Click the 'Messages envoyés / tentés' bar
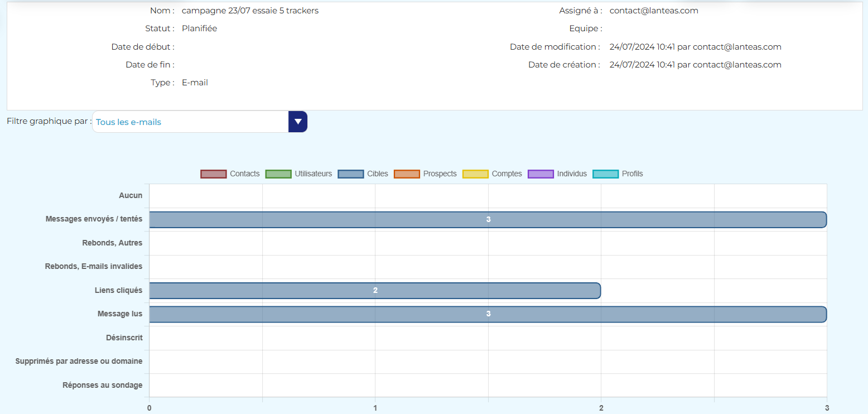868x414 pixels. click(x=488, y=220)
